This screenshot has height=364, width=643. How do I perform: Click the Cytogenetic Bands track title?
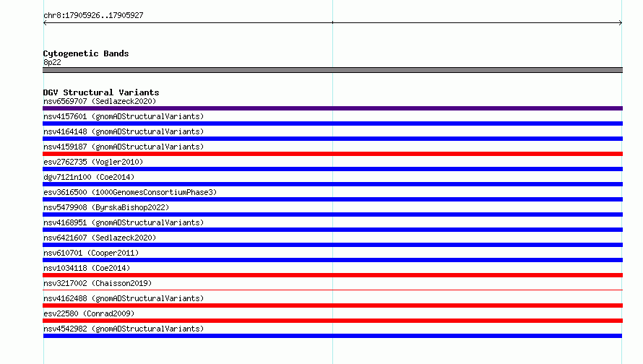(86, 53)
